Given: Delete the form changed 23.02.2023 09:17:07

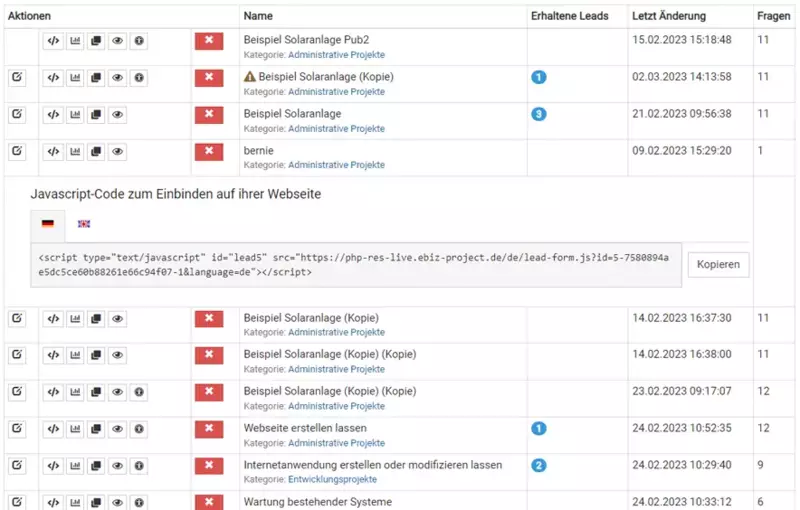Looking at the screenshot, I should 209,392.
